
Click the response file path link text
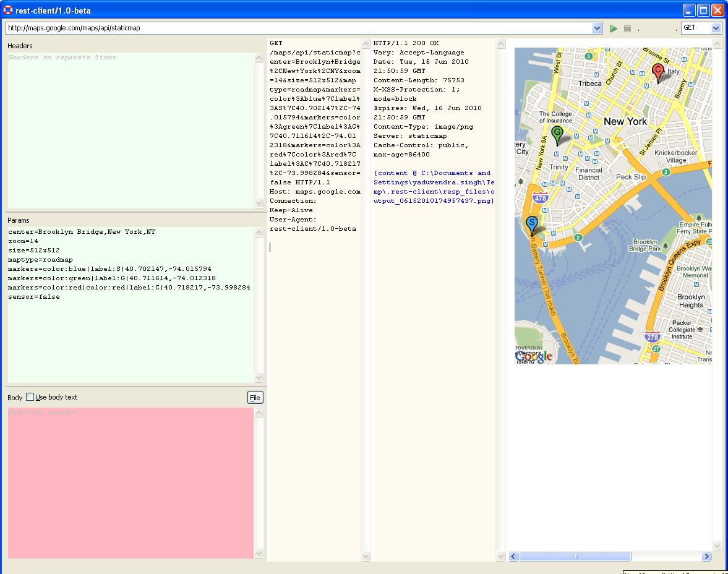pos(434,187)
